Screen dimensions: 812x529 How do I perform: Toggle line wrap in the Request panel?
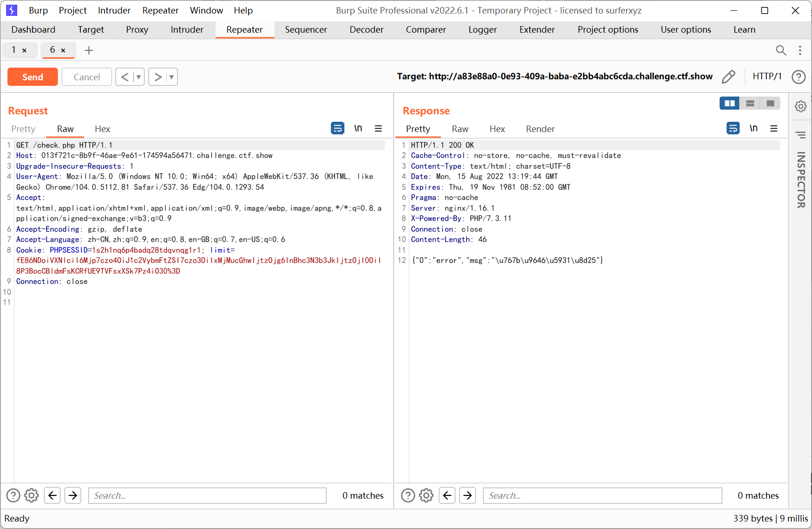tap(337, 128)
